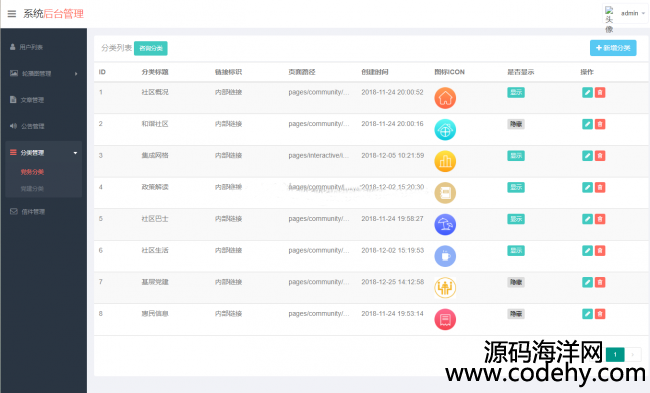This screenshot has height=393, width=650.
Task: Toggle the gray hidden badge in row 7
Action: (516, 282)
